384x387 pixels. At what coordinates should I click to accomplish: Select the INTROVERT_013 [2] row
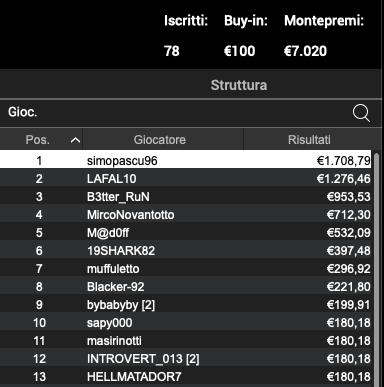point(186,359)
